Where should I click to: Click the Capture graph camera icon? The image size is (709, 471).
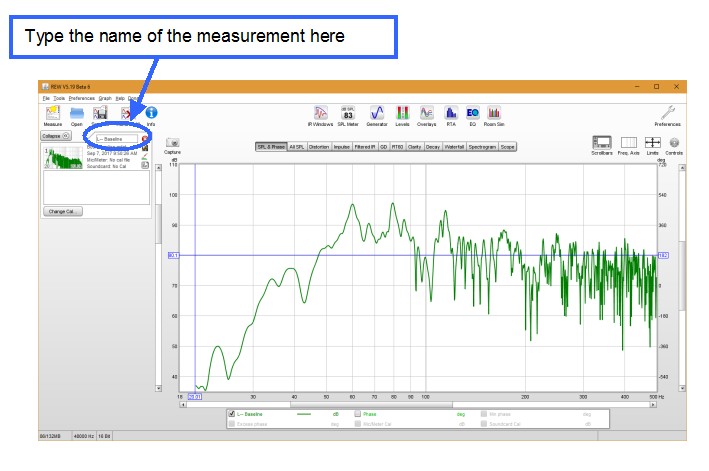pos(172,144)
